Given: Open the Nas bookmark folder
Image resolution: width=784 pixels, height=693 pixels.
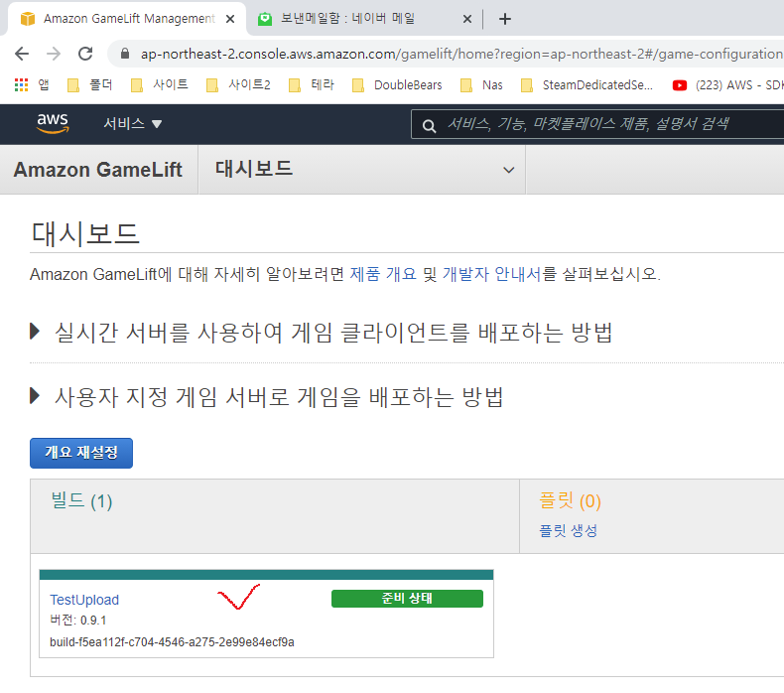Looking at the screenshot, I should [x=481, y=85].
